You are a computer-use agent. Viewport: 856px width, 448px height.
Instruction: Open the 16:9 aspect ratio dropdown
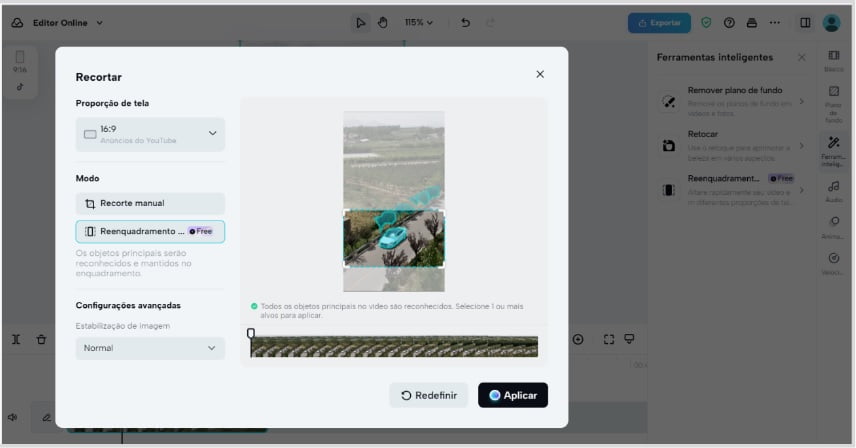point(150,134)
